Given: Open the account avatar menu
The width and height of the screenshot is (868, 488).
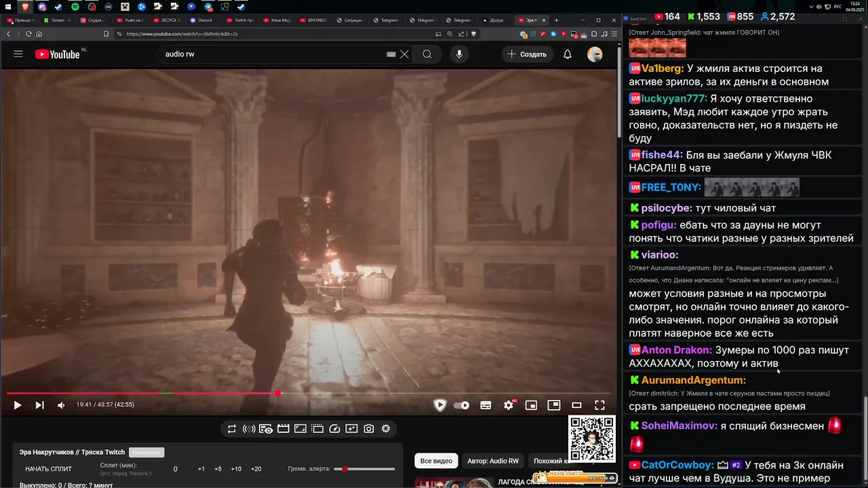Looking at the screenshot, I should (x=595, y=54).
